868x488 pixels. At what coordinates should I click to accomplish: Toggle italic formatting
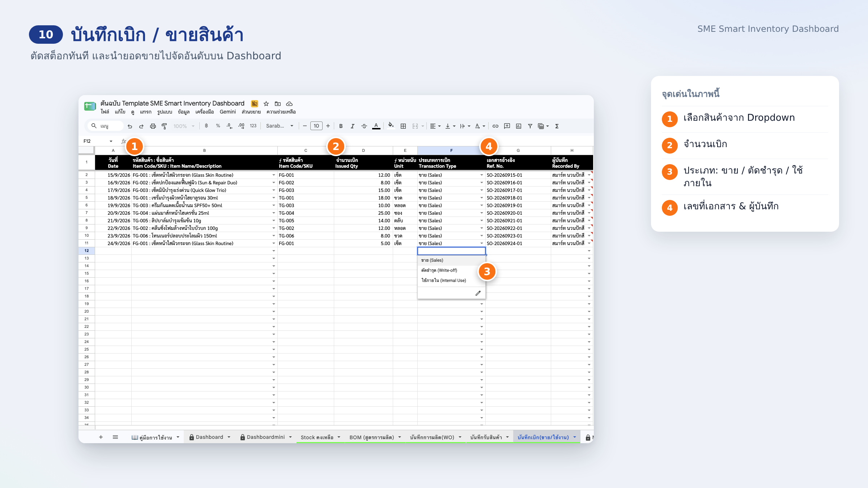pyautogui.click(x=352, y=126)
